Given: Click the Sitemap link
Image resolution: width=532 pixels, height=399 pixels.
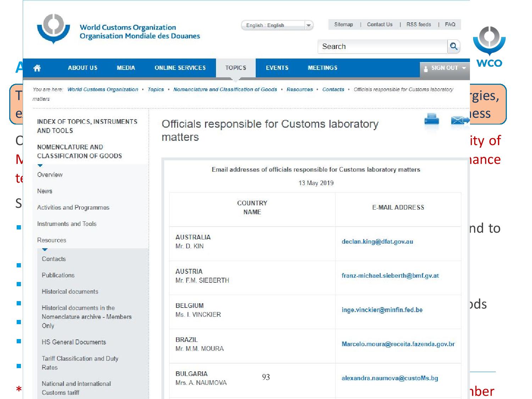Looking at the screenshot, I should (x=343, y=24).
